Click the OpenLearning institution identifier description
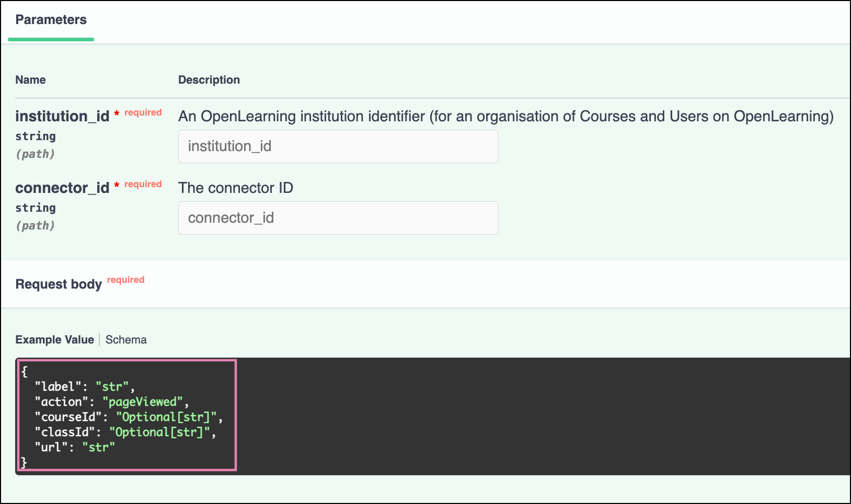Viewport: 851px width, 504px height. 505,116
